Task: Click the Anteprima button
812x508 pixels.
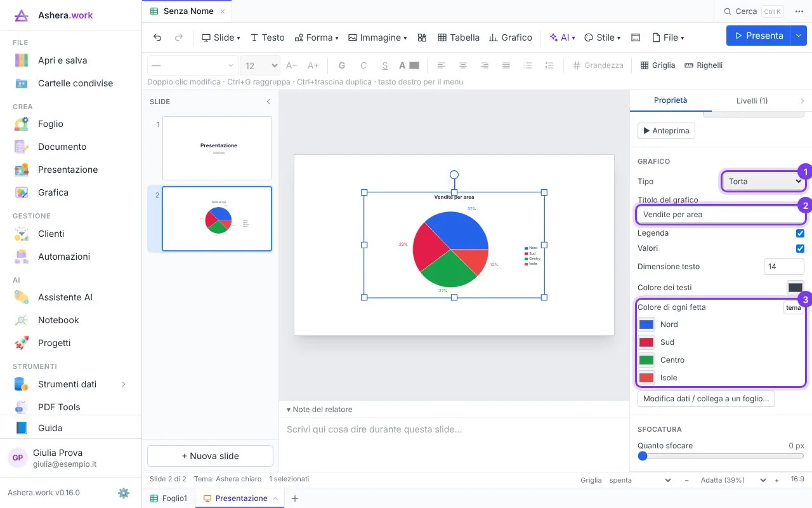Action: coord(666,131)
